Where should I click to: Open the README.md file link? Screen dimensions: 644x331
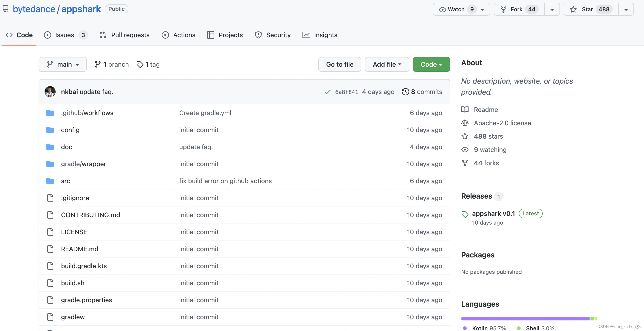pos(79,249)
